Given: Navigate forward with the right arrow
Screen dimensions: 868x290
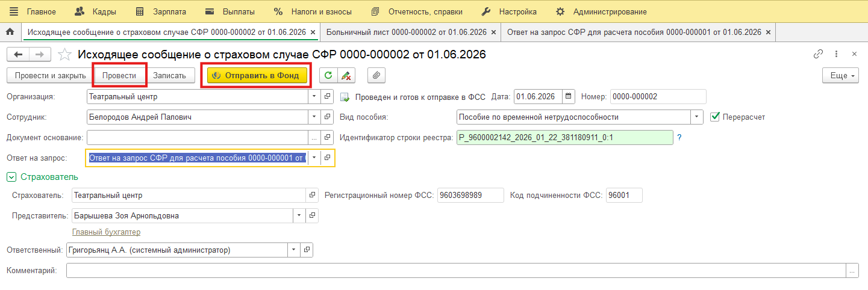Looking at the screenshot, I should [x=40, y=55].
